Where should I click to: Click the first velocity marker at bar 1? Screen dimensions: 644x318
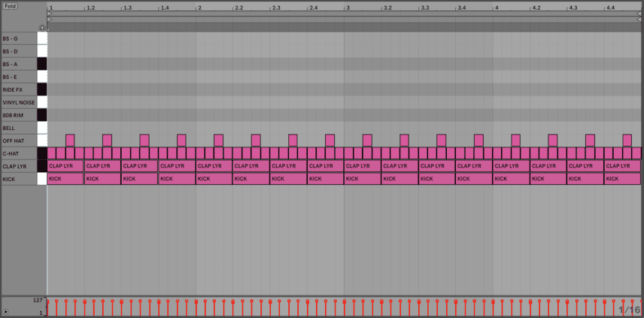click(x=47, y=301)
